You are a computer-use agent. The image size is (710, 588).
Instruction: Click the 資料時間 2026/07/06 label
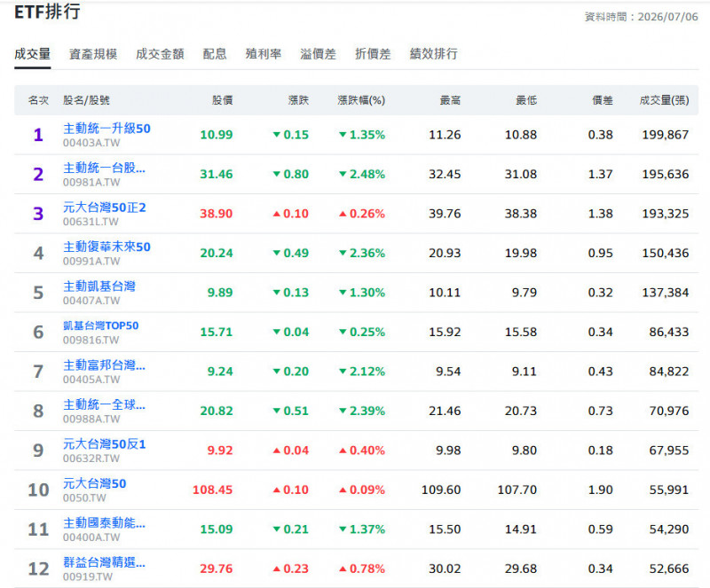641,17
